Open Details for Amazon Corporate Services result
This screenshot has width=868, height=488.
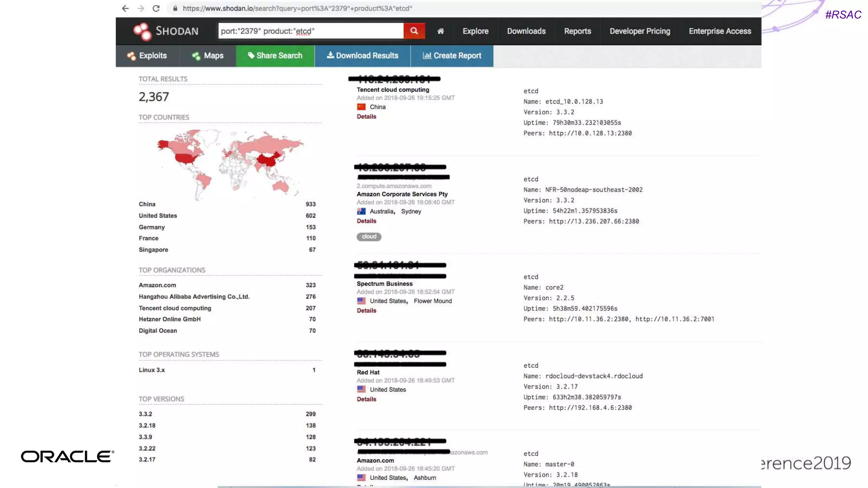click(x=366, y=221)
